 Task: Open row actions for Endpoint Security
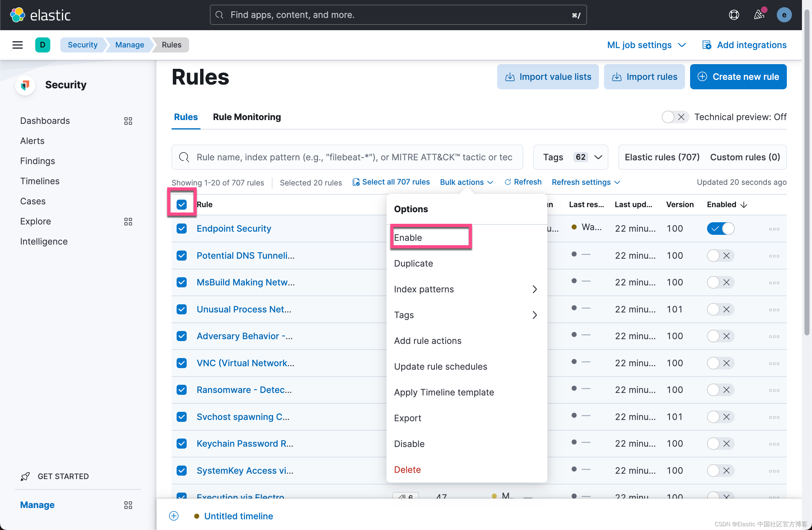(x=774, y=229)
